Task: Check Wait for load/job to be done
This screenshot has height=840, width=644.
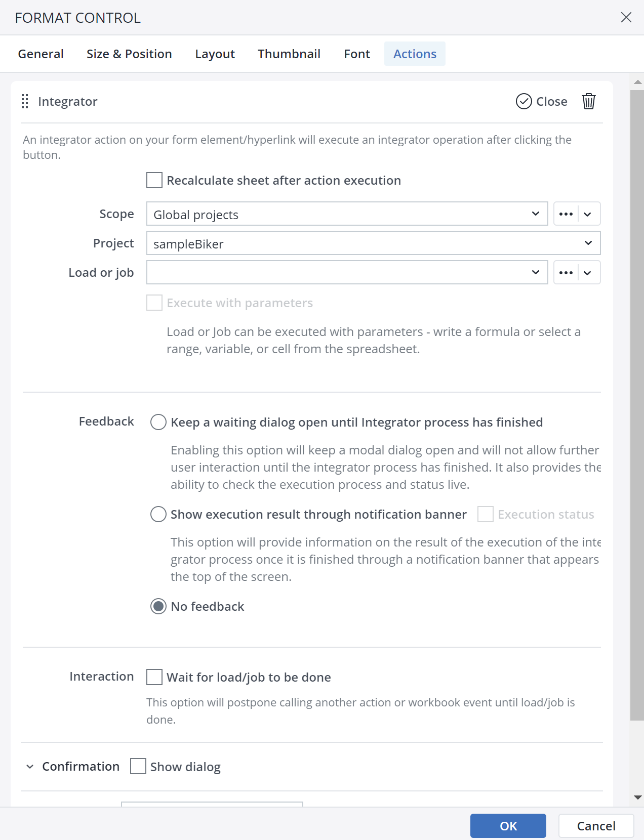Action: click(154, 677)
